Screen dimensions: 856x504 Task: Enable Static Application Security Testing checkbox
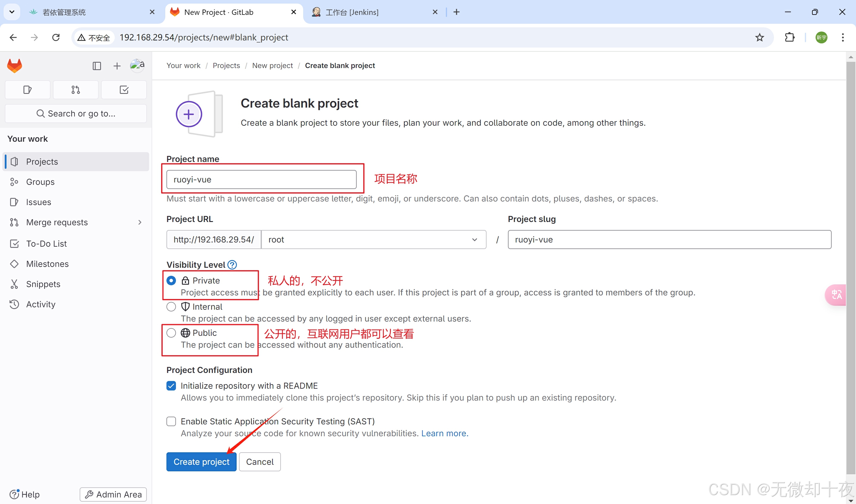click(171, 421)
